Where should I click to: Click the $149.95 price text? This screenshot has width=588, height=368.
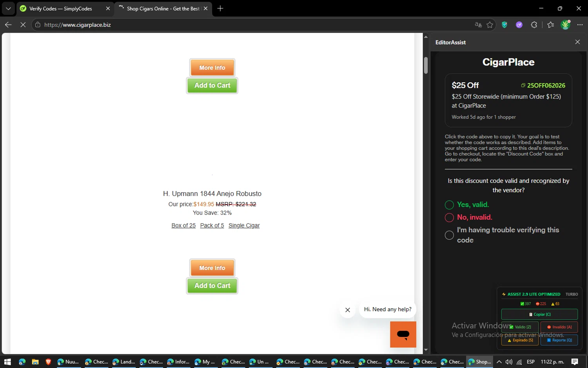click(204, 204)
